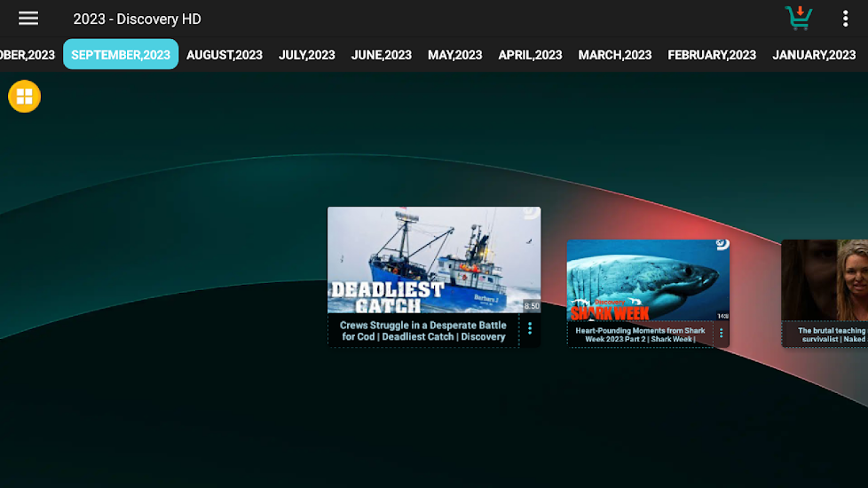868x488 pixels.
Task: Go to the JANUARY,2023 tab
Action: [814, 54]
